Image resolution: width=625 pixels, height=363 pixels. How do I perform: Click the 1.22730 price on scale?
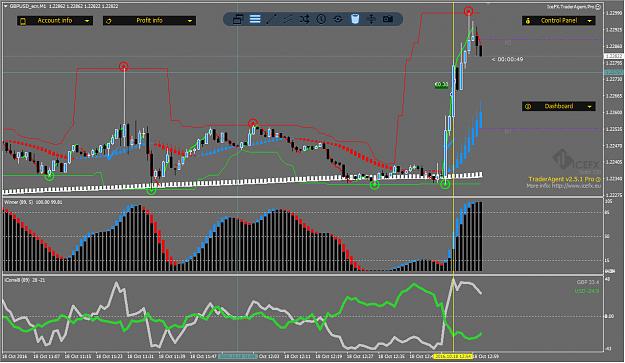coord(614,79)
